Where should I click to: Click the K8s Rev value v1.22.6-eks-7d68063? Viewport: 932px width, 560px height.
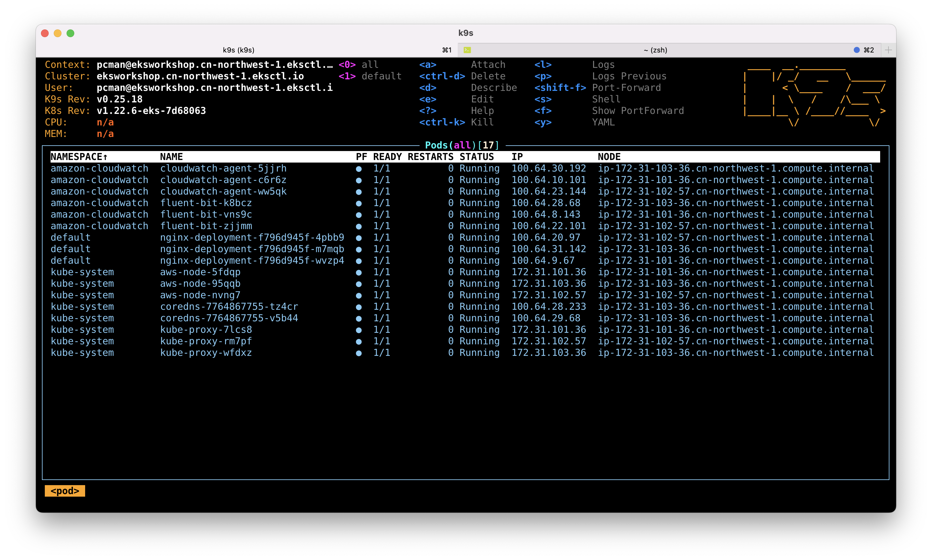point(151,111)
